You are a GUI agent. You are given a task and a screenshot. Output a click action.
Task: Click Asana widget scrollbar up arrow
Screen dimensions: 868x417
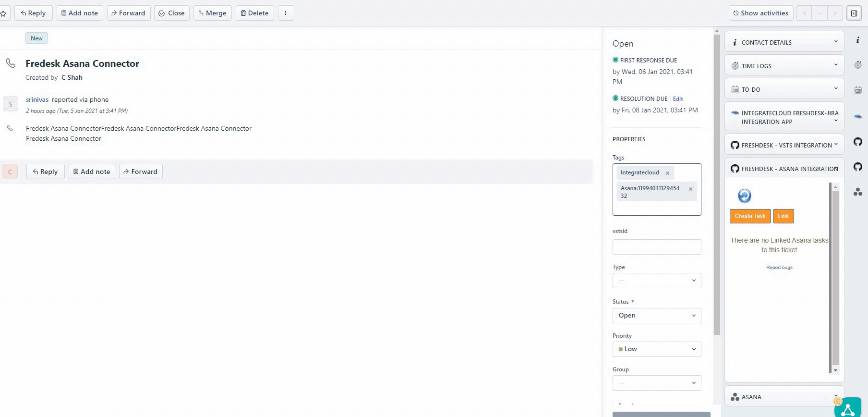pos(835,186)
